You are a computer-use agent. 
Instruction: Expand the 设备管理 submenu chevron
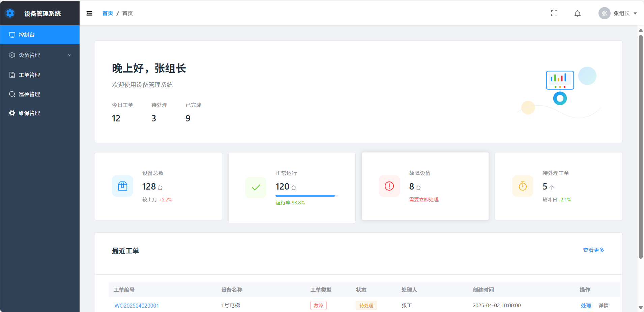tap(70, 55)
